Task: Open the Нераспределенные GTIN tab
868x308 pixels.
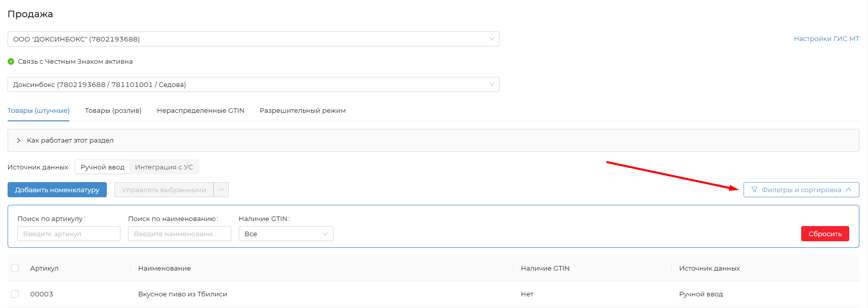Action: pos(200,111)
